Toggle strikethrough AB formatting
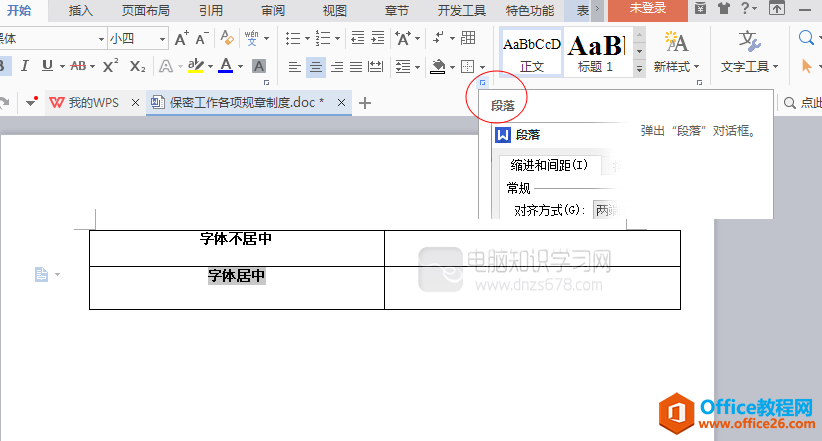The image size is (822, 441). tap(78, 66)
